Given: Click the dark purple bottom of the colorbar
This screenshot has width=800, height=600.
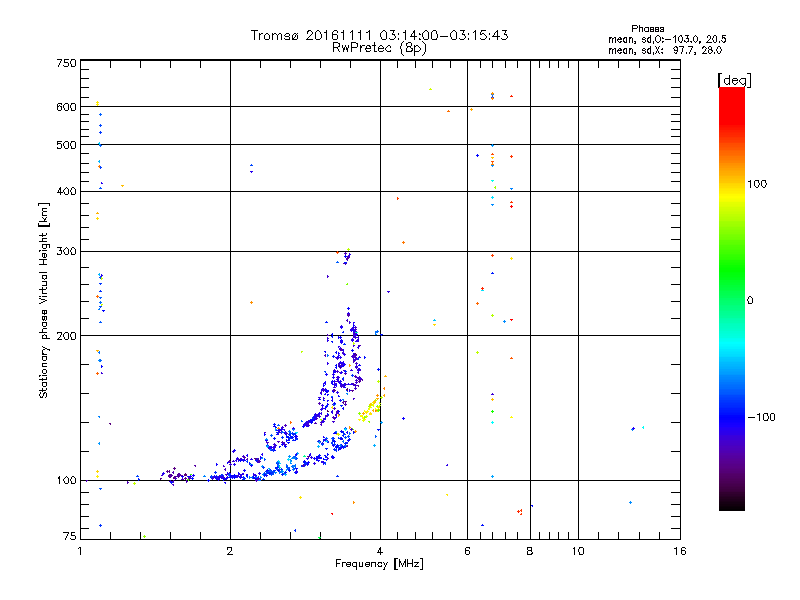Looking at the screenshot, I should (732, 497).
